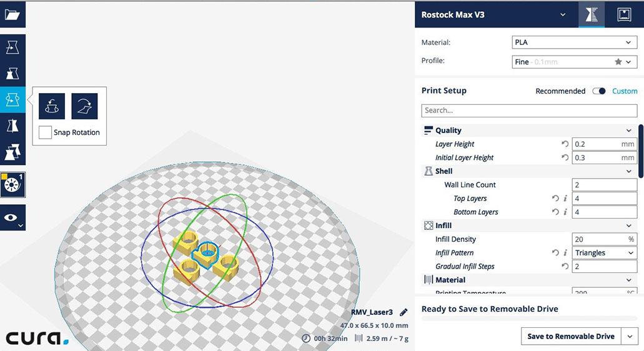Click the Infill category icon
644x351 pixels.
tap(429, 226)
